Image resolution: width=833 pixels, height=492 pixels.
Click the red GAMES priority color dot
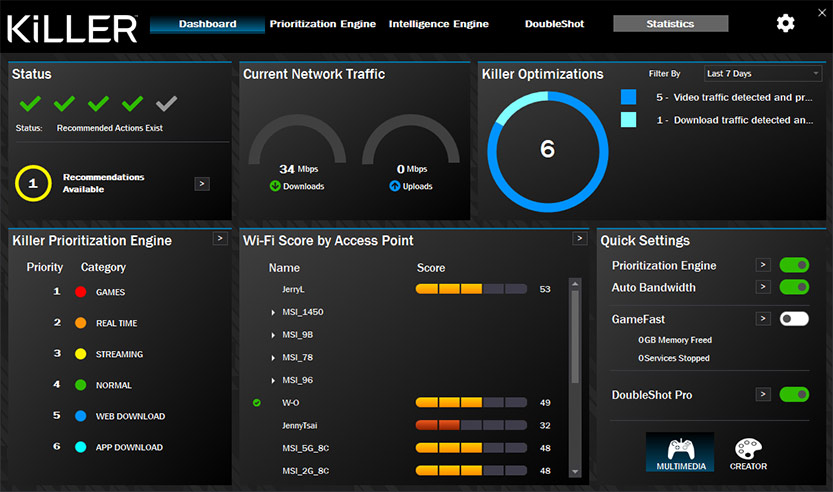pos(80,292)
